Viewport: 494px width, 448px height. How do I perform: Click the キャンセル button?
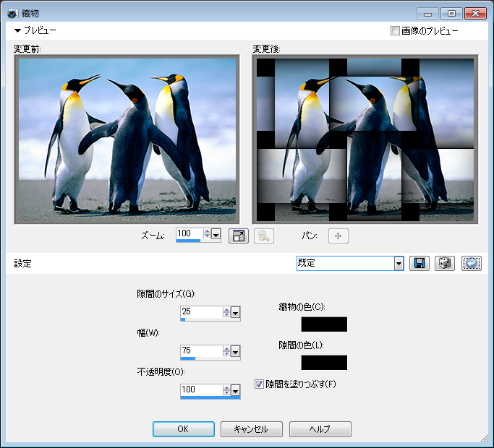click(x=252, y=429)
